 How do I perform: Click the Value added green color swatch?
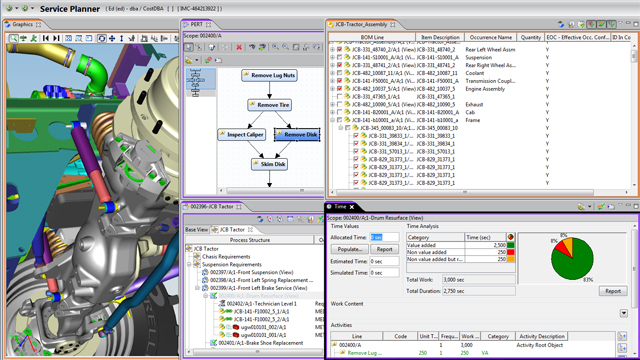tap(511, 245)
